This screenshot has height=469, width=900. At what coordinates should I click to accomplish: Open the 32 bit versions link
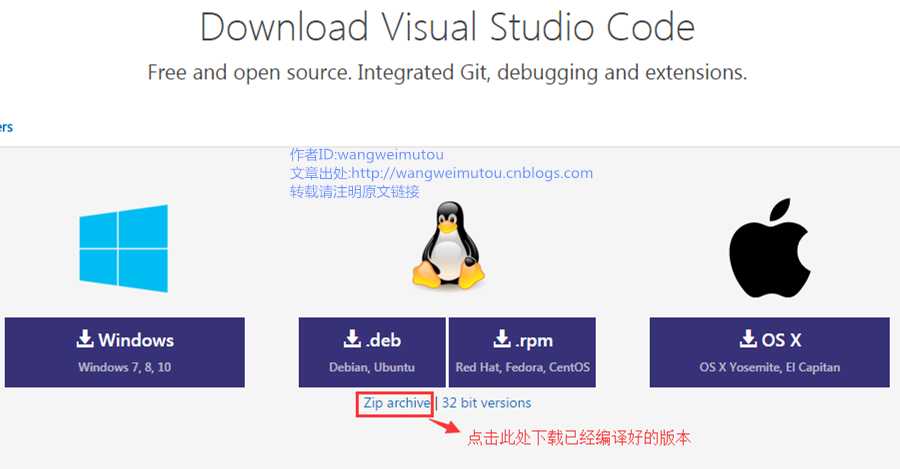point(486,403)
